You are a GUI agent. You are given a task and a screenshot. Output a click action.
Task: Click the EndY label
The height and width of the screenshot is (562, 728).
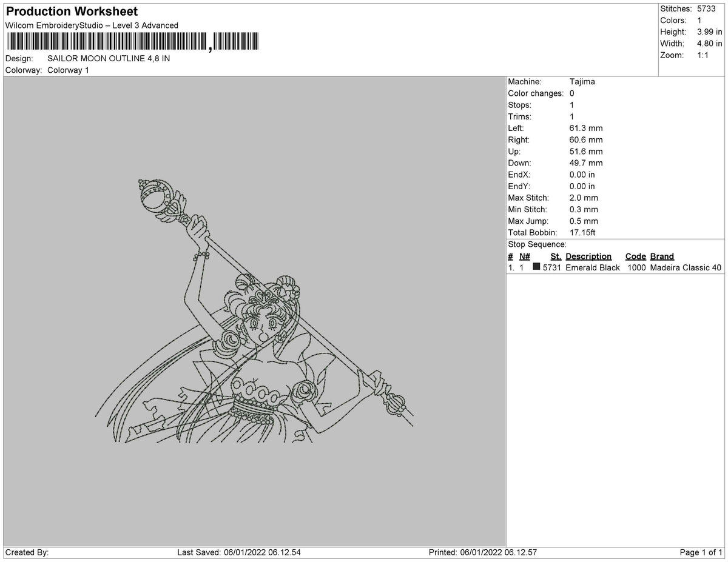coord(519,186)
